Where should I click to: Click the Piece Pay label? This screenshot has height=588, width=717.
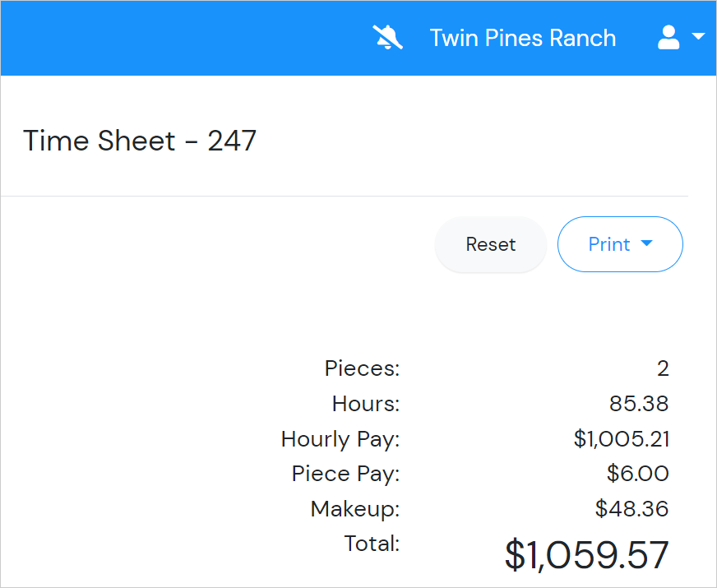coord(345,474)
